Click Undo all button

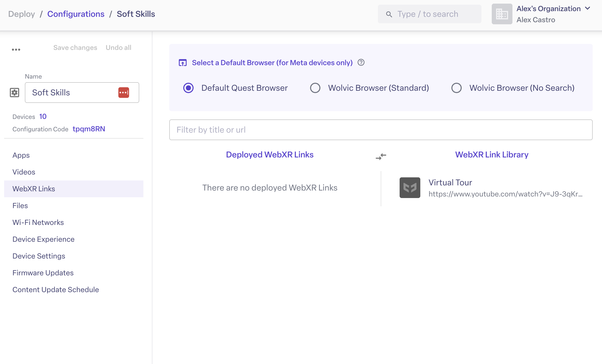point(119,48)
